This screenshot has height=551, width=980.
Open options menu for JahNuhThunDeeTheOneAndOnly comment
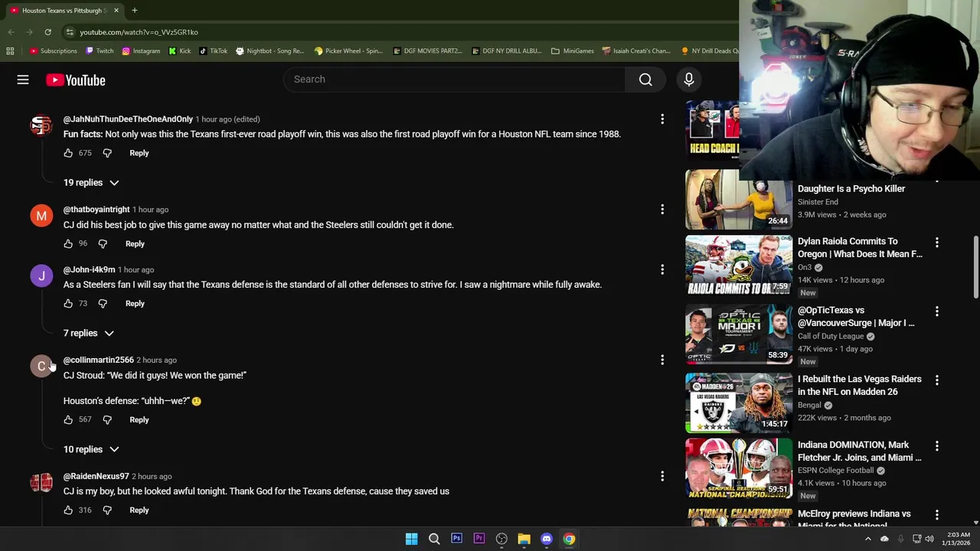[x=662, y=119]
